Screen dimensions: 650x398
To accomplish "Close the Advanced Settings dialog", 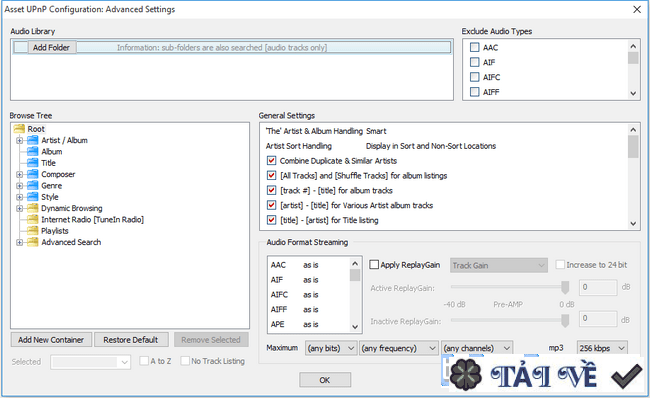I will click(x=637, y=9).
